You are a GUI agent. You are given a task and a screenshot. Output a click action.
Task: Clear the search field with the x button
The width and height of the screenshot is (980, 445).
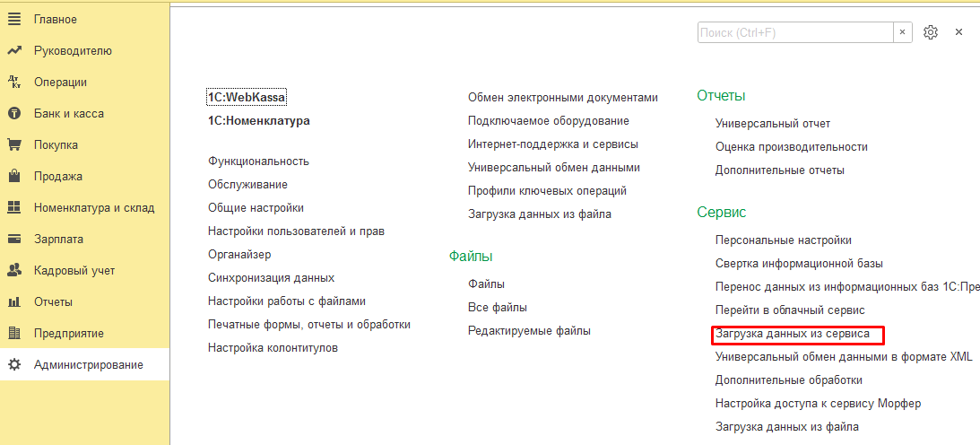tap(903, 32)
